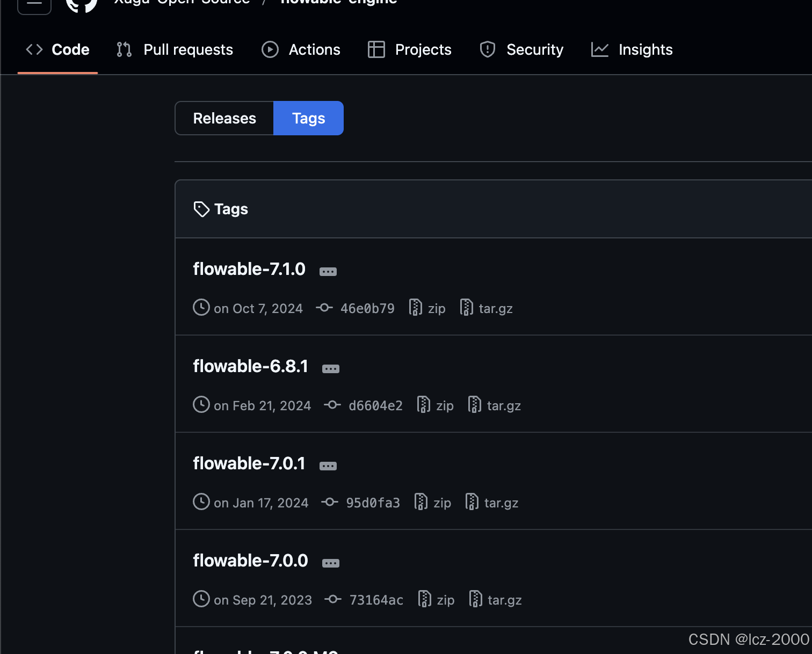This screenshot has height=654, width=812.
Task: Click the tag icon beside Tags header
Action: coord(201,209)
